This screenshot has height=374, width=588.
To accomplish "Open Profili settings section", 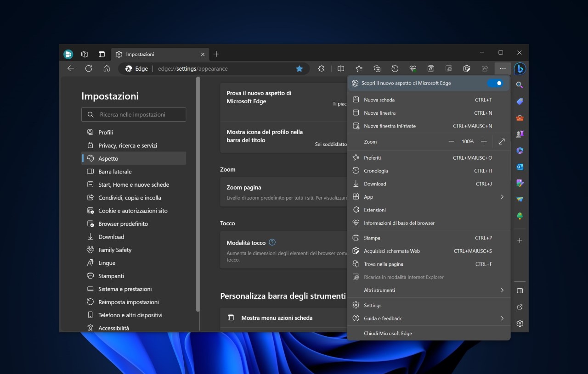I will click(134, 132).
